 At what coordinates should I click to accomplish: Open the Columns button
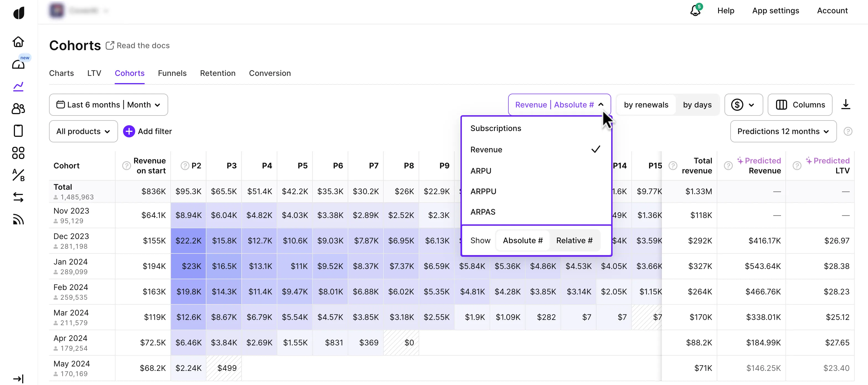click(800, 105)
